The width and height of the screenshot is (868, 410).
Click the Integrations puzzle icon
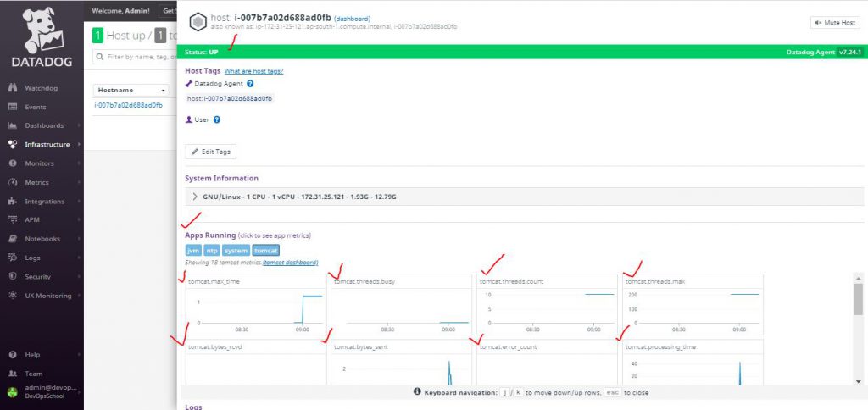[13, 202]
